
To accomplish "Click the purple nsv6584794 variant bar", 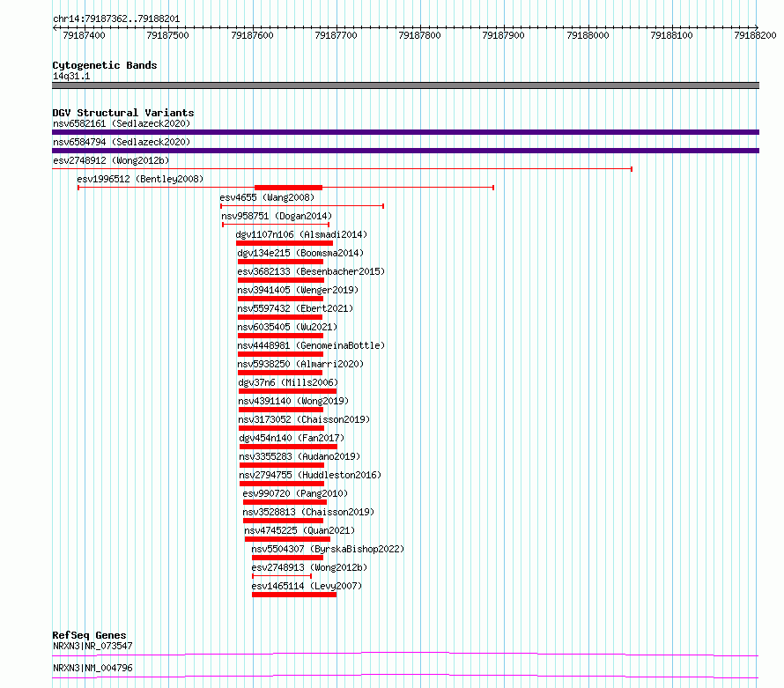I will coord(405,151).
